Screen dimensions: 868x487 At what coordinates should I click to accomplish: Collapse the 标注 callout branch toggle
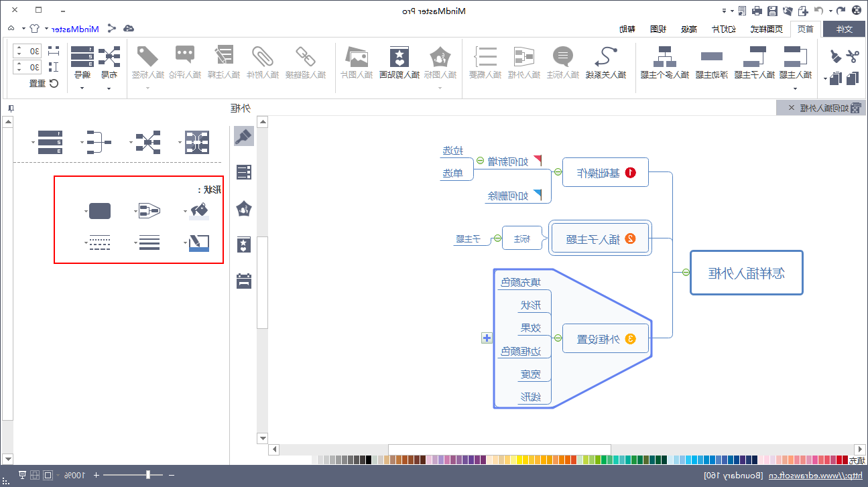[x=497, y=238]
